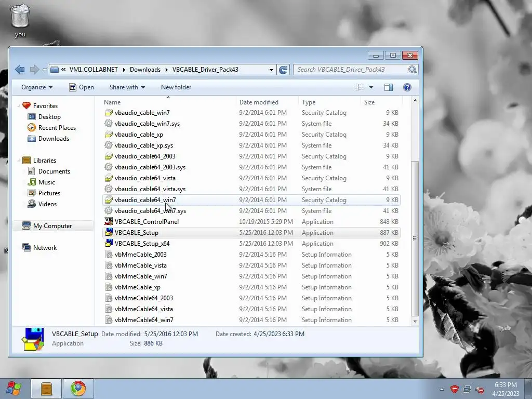Click the vbMmeCable64_vista file name
The width and height of the screenshot is (532, 399).
[143, 309]
